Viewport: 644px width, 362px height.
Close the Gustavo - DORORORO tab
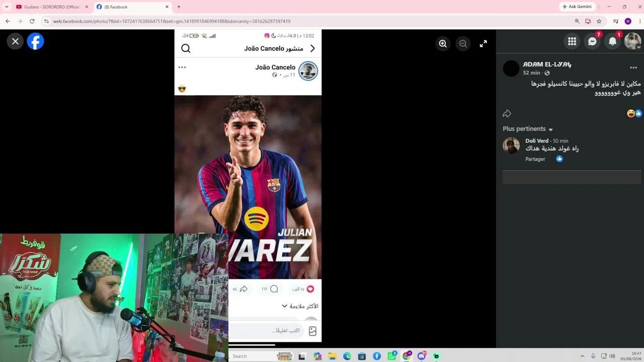click(x=87, y=7)
